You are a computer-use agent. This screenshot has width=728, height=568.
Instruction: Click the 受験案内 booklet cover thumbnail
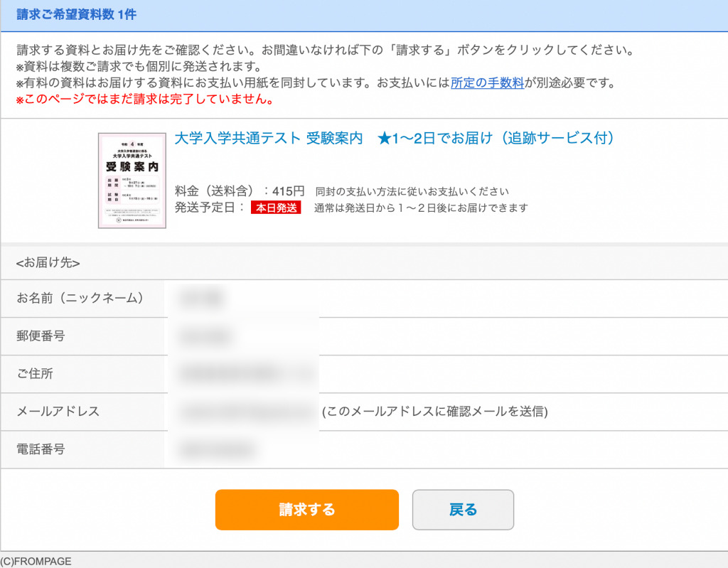tap(132, 181)
